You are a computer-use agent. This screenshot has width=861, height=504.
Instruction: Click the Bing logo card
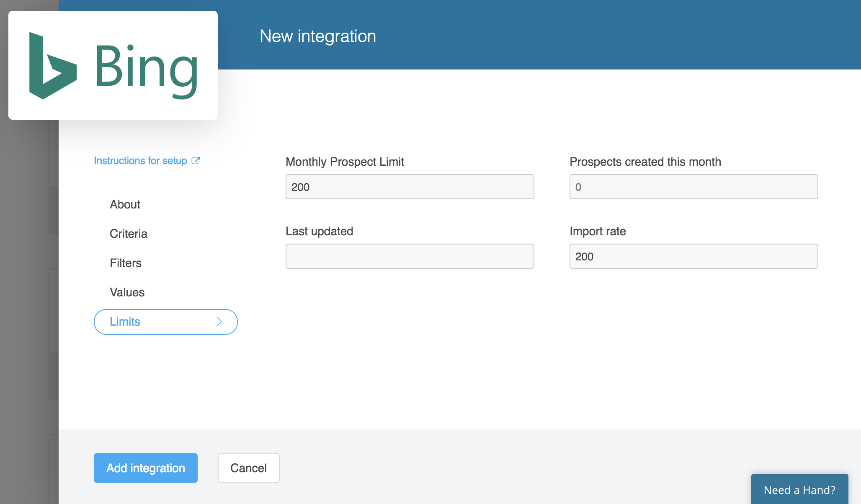113,65
